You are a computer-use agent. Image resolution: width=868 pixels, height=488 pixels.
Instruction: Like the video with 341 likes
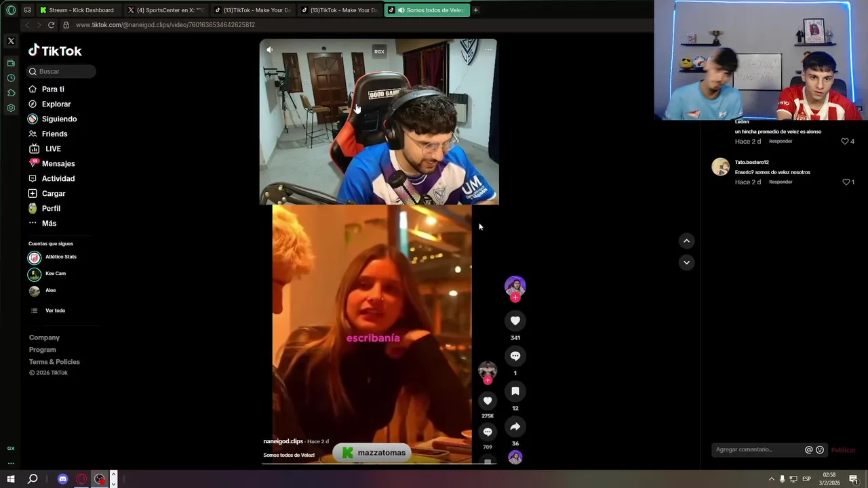(x=515, y=321)
